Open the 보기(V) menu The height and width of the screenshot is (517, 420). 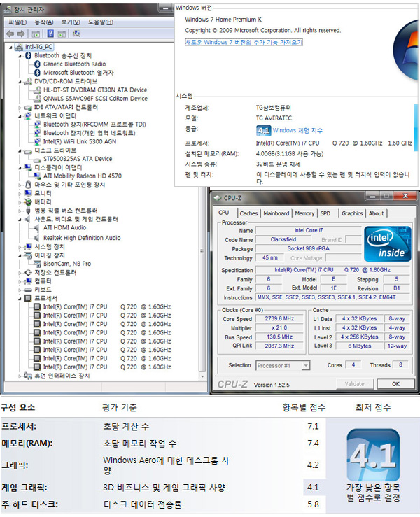[71, 22]
